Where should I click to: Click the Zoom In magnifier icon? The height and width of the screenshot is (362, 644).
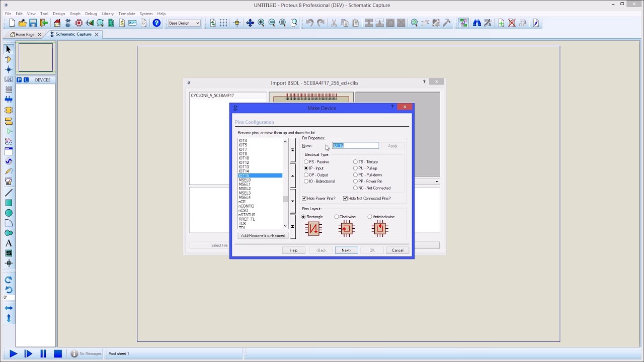tap(261, 23)
